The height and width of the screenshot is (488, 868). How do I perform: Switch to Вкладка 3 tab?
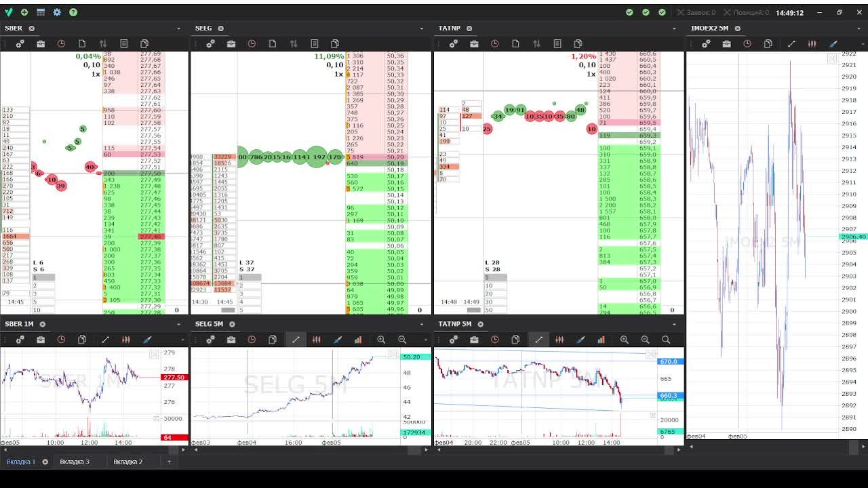75,462
